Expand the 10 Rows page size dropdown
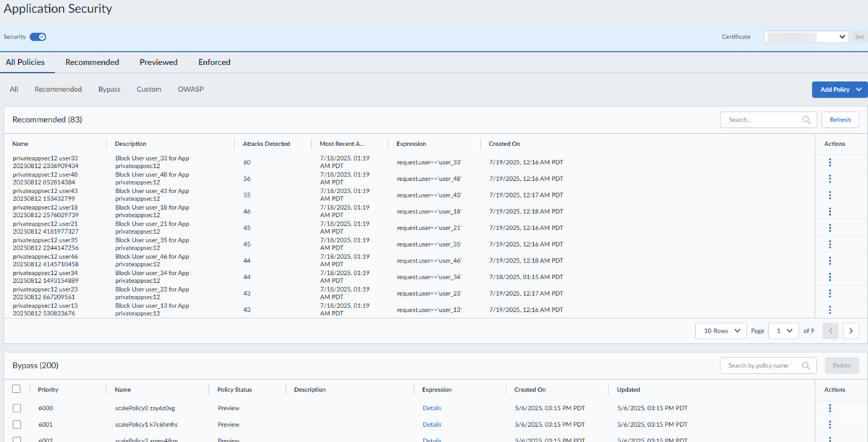This screenshot has height=442, width=868. coord(720,331)
